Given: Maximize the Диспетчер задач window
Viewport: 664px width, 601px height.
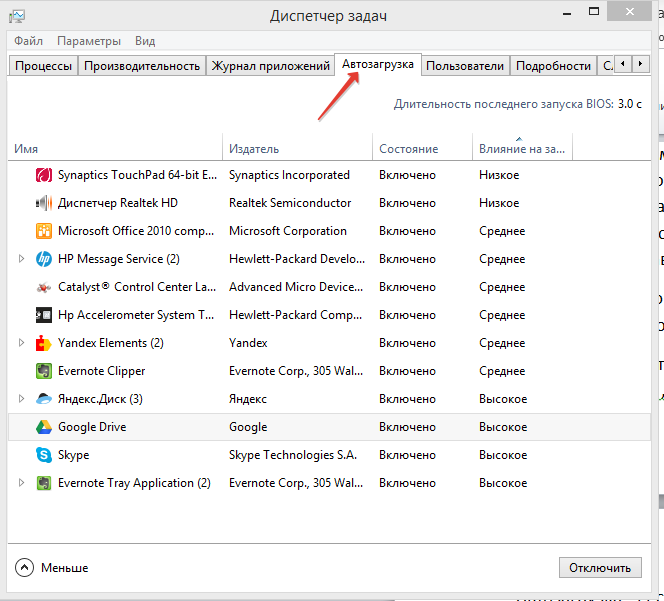Looking at the screenshot, I should pos(594,12).
